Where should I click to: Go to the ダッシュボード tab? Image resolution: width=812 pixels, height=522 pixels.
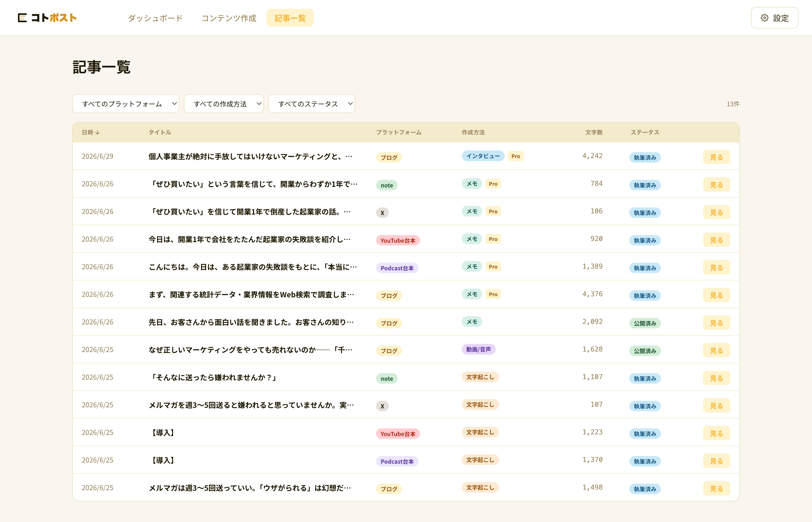[155, 18]
